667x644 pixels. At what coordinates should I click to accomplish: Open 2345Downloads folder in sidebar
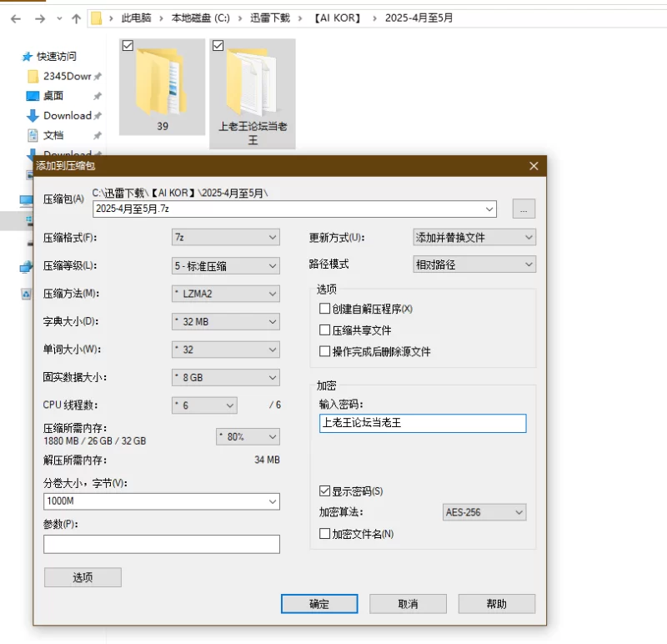66,76
